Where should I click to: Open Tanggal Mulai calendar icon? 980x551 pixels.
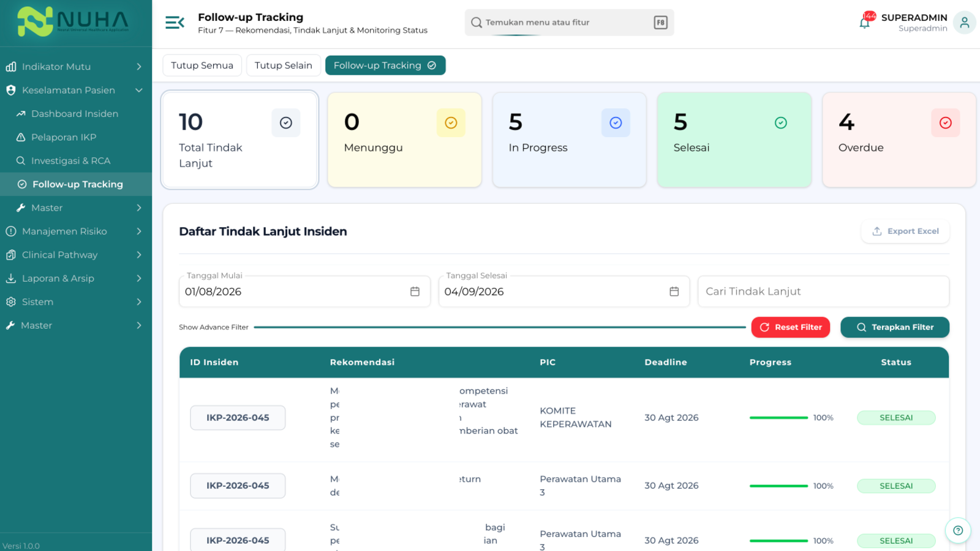point(415,291)
